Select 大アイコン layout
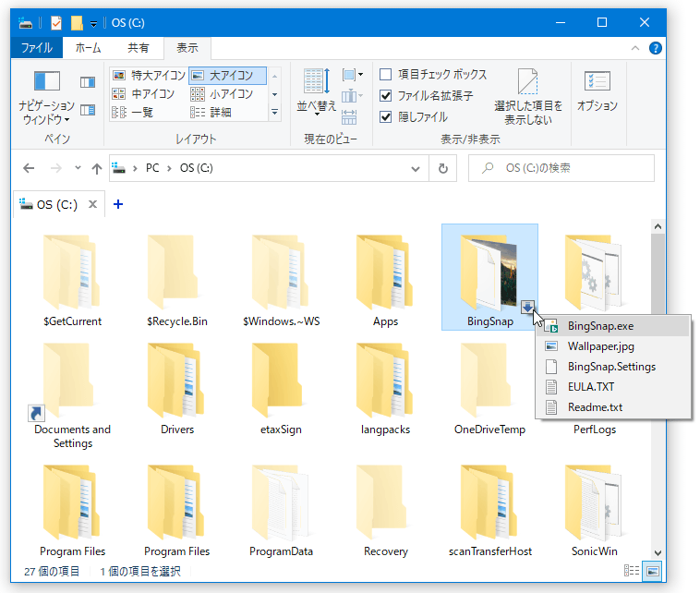The width and height of the screenshot is (700, 593). pyautogui.click(x=228, y=75)
